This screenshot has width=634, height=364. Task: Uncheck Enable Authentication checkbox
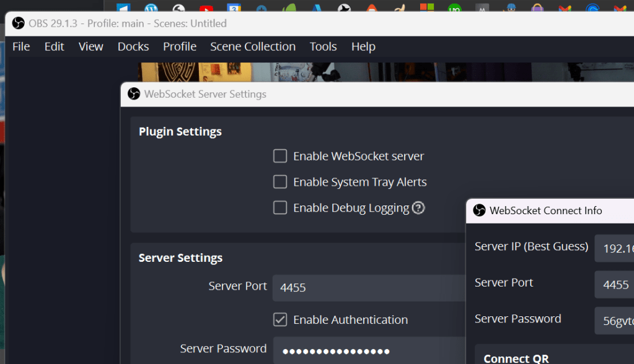(x=280, y=319)
